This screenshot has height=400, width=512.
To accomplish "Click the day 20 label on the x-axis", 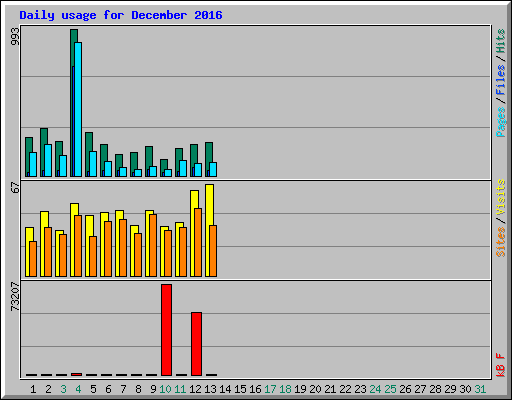I will (x=315, y=389).
